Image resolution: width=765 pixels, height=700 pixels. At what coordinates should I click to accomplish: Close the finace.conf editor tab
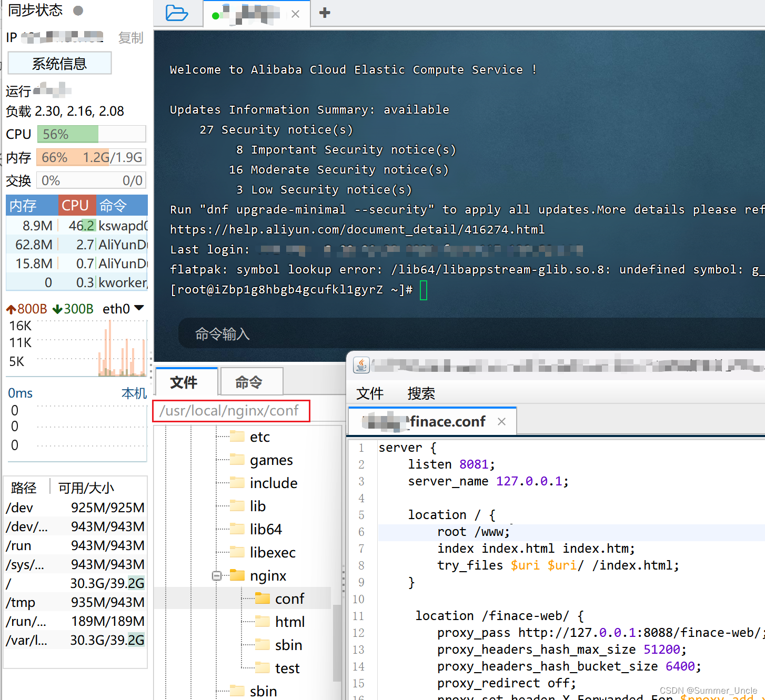tap(501, 422)
